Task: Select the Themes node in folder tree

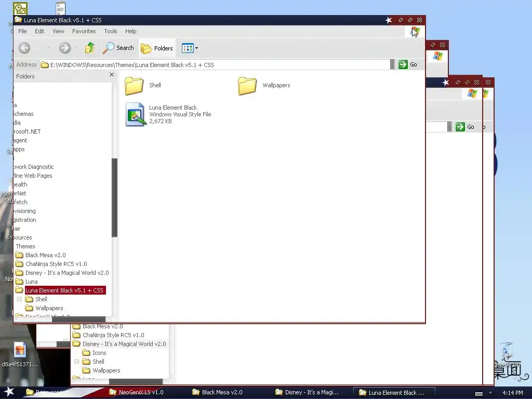Action: 25,246
